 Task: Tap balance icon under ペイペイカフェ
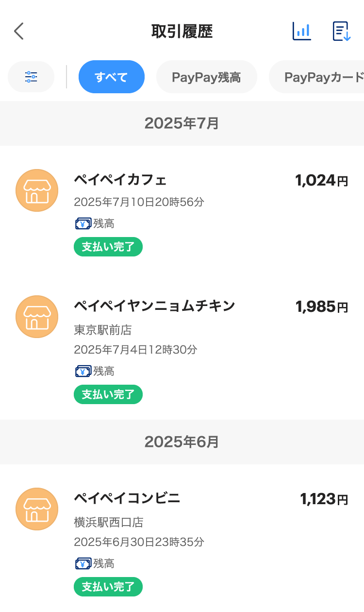click(x=83, y=224)
